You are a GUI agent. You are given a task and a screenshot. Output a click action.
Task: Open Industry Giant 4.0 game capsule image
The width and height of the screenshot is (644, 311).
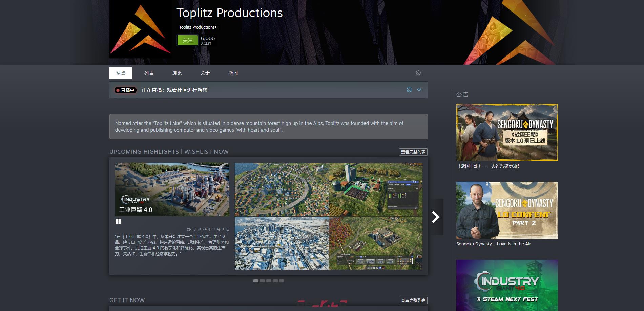(x=172, y=190)
